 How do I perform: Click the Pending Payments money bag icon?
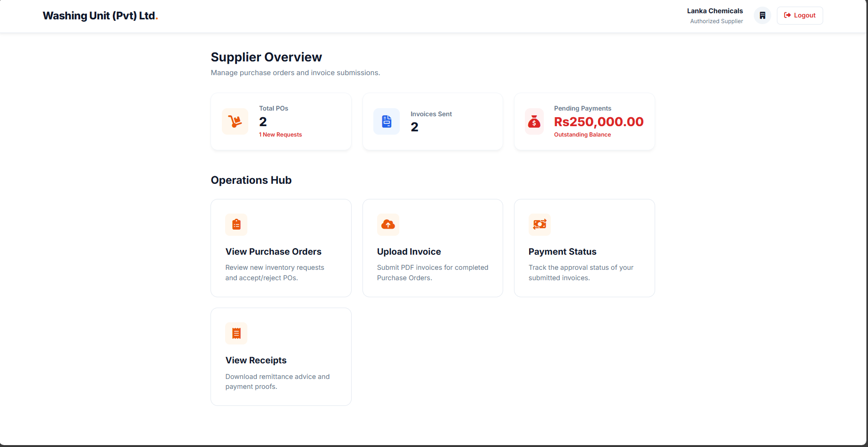click(534, 121)
